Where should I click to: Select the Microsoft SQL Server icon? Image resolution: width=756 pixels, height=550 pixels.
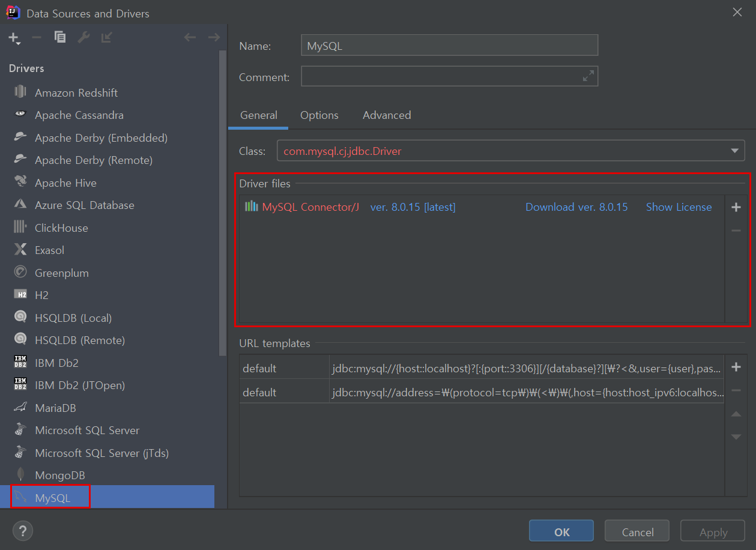pyautogui.click(x=20, y=430)
